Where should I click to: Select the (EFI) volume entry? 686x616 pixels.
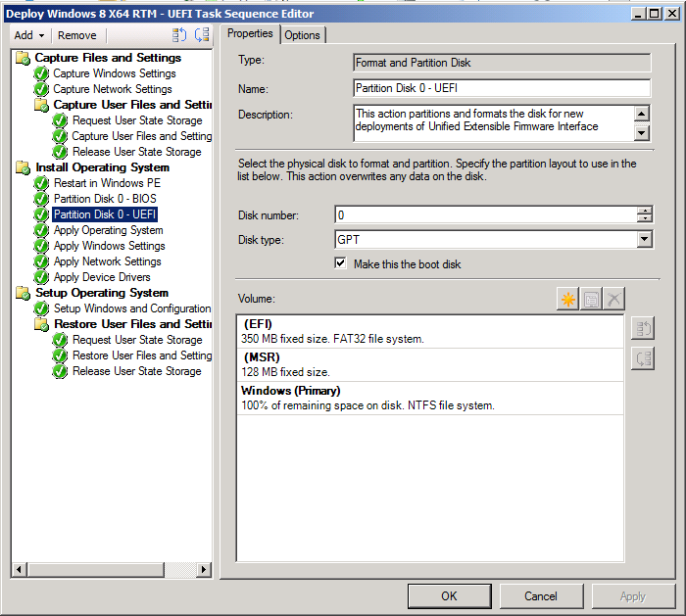point(430,331)
